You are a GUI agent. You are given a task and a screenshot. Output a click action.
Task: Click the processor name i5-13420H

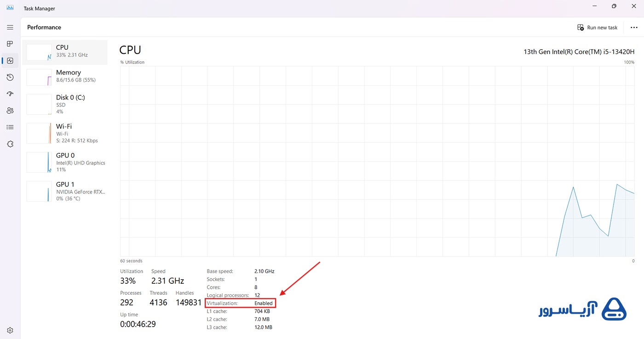[579, 52]
